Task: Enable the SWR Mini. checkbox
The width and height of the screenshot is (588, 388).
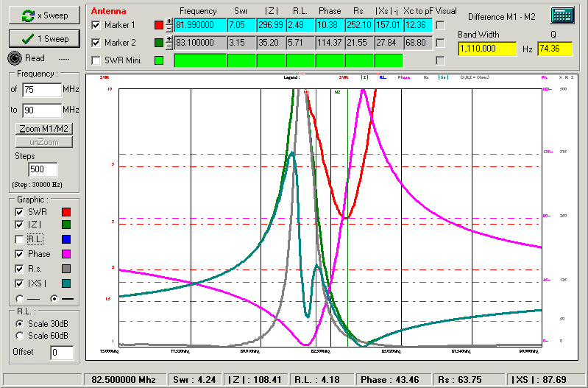Action: [96, 60]
